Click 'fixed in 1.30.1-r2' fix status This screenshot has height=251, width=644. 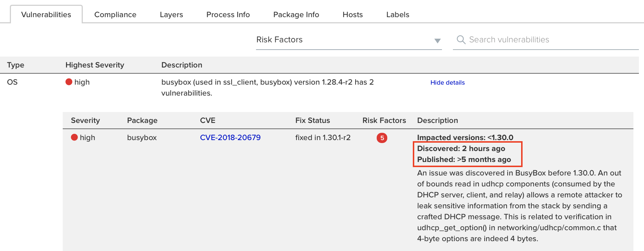[323, 138]
